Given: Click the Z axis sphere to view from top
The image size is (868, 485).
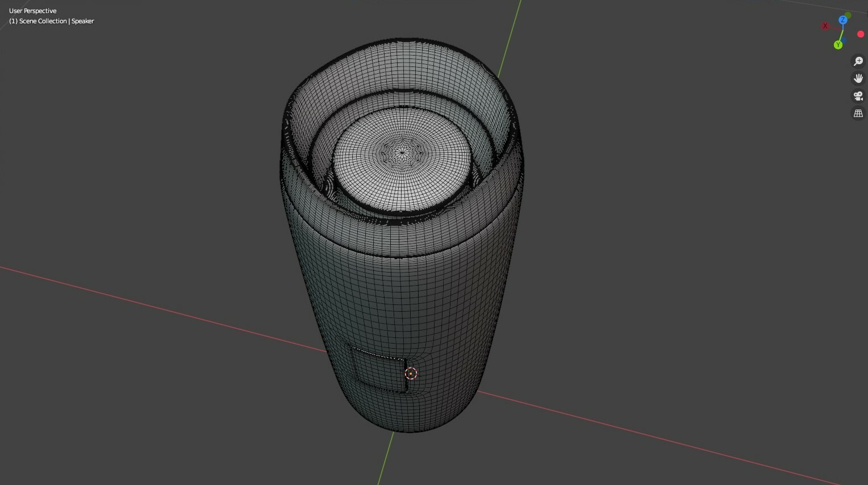Looking at the screenshot, I should pos(842,20).
